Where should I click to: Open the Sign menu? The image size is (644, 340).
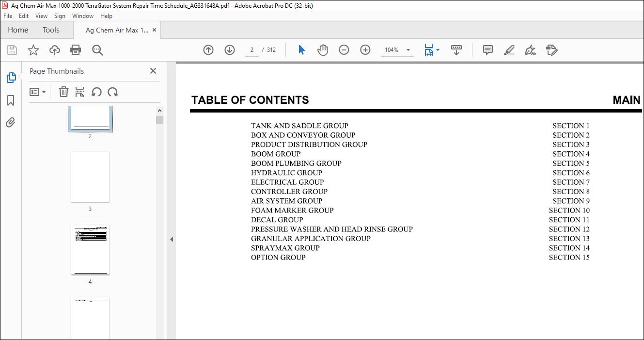60,16
